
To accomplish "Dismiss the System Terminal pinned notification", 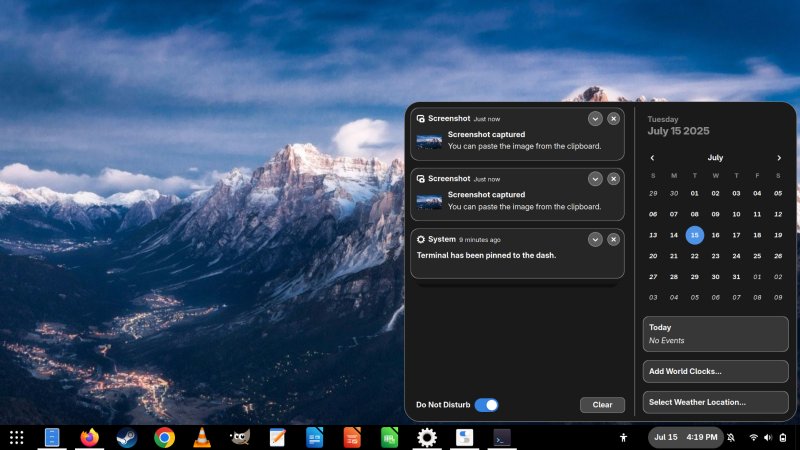I will pos(613,239).
